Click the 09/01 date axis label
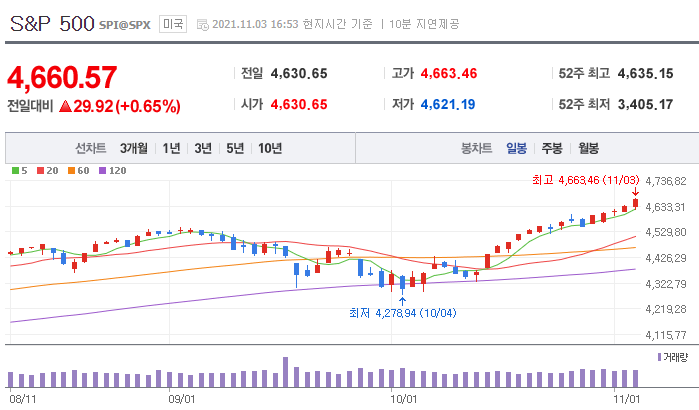The width and height of the screenshot is (699, 410). click(x=181, y=399)
